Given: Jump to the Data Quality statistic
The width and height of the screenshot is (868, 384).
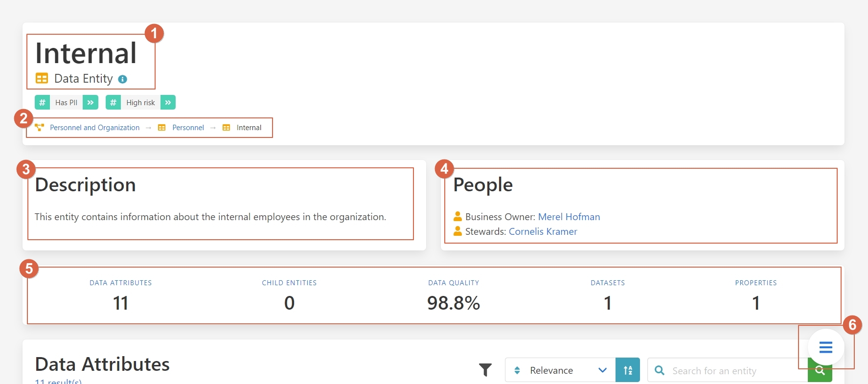Looking at the screenshot, I should click(454, 283).
